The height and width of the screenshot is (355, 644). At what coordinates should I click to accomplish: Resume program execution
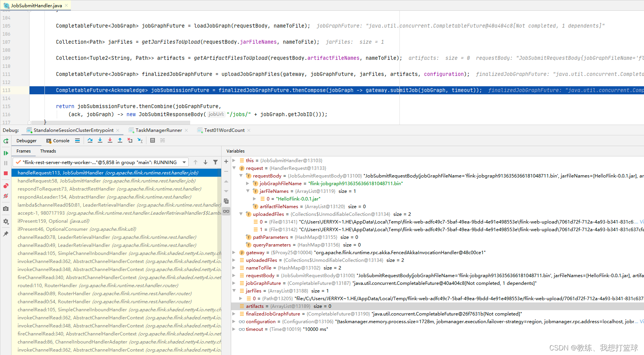tap(6, 153)
